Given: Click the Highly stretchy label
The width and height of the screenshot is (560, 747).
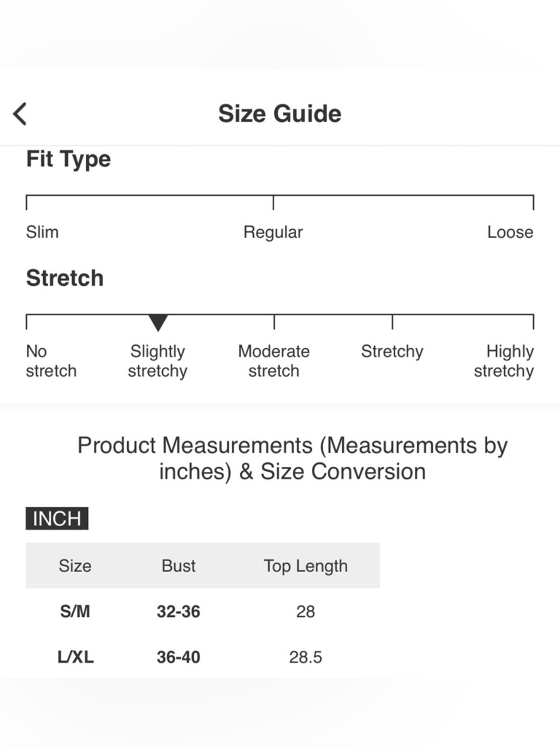Looking at the screenshot, I should tap(504, 361).
